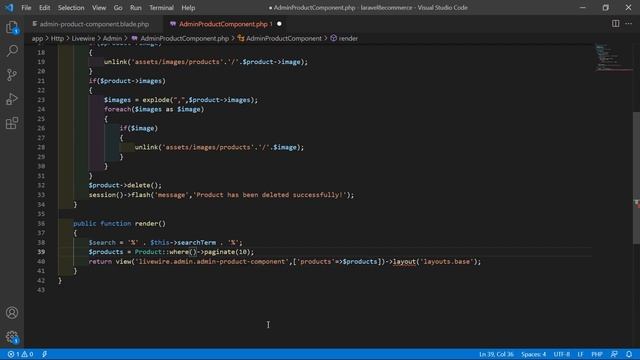This screenshot has width=640, height=360.
Task: Open the feedback icon in status bar
Action: [x=614, y=354]
